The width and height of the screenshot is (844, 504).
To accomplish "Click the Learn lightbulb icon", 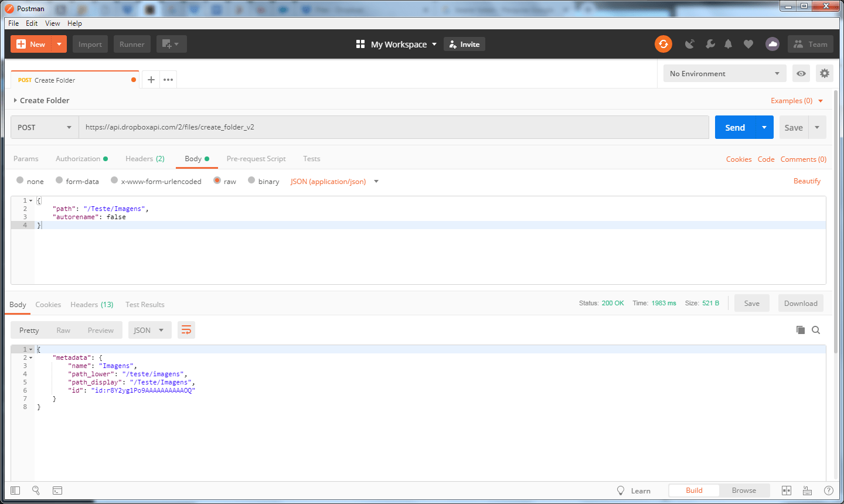I will coord(621,491).
